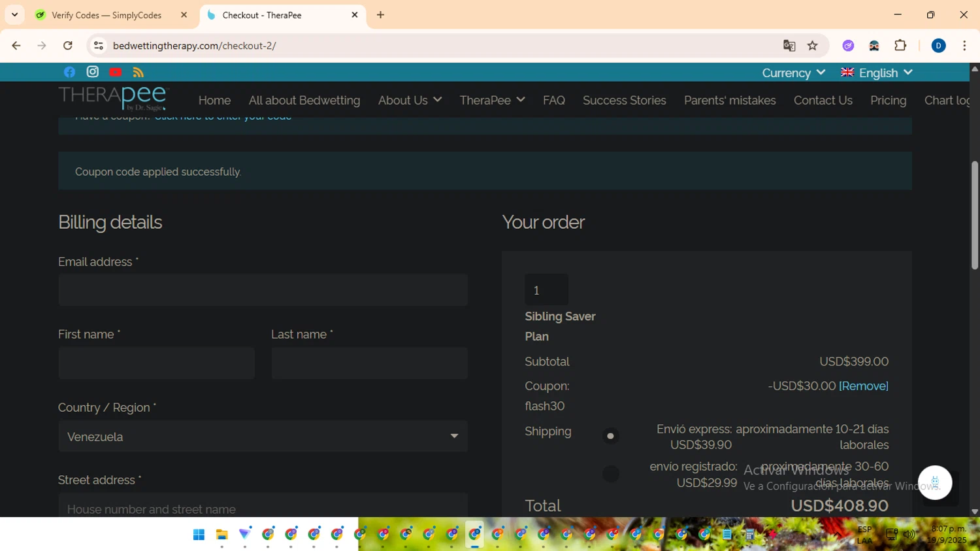The image size is (980, 551).
Task: View site information icon in address bar
Action: pos(99,46)
